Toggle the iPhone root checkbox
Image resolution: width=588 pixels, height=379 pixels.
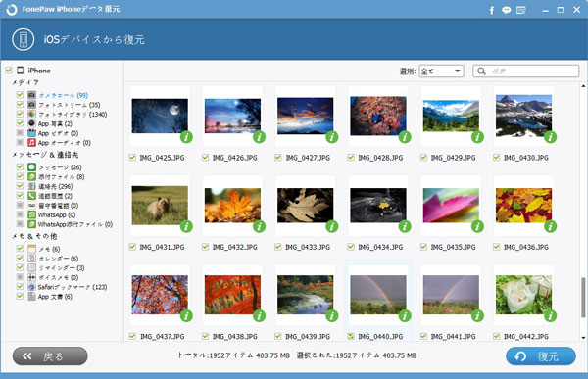click(x=9, y=71)
